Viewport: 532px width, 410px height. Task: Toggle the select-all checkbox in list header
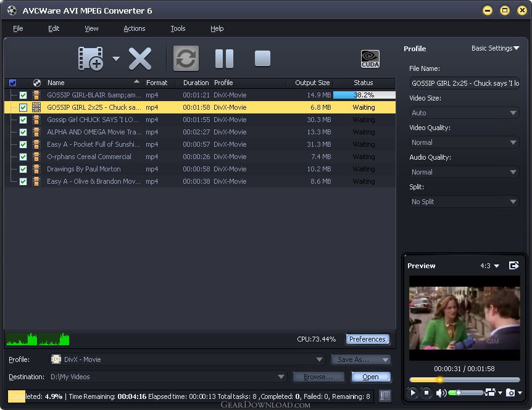tap(12, 83)
